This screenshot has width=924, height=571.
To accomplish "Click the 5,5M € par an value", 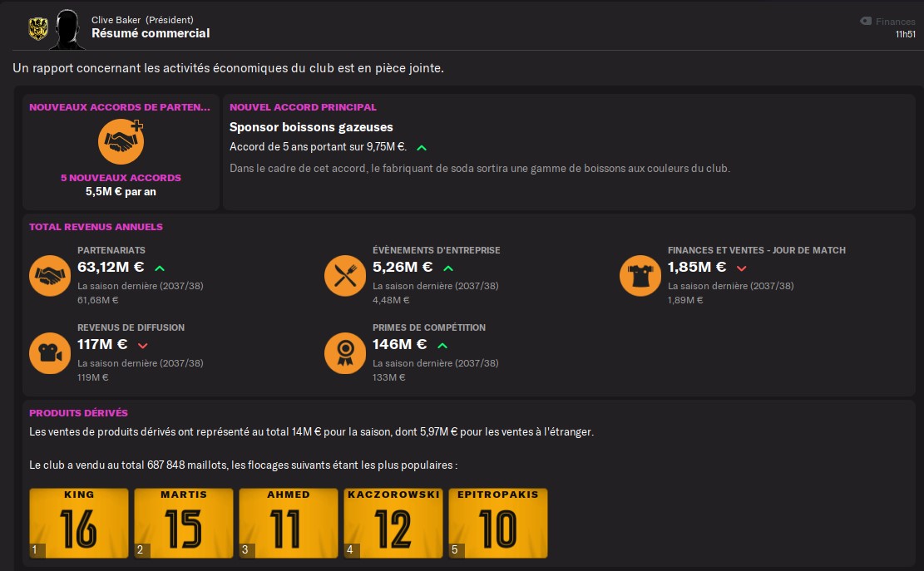I will click(121, 192).
